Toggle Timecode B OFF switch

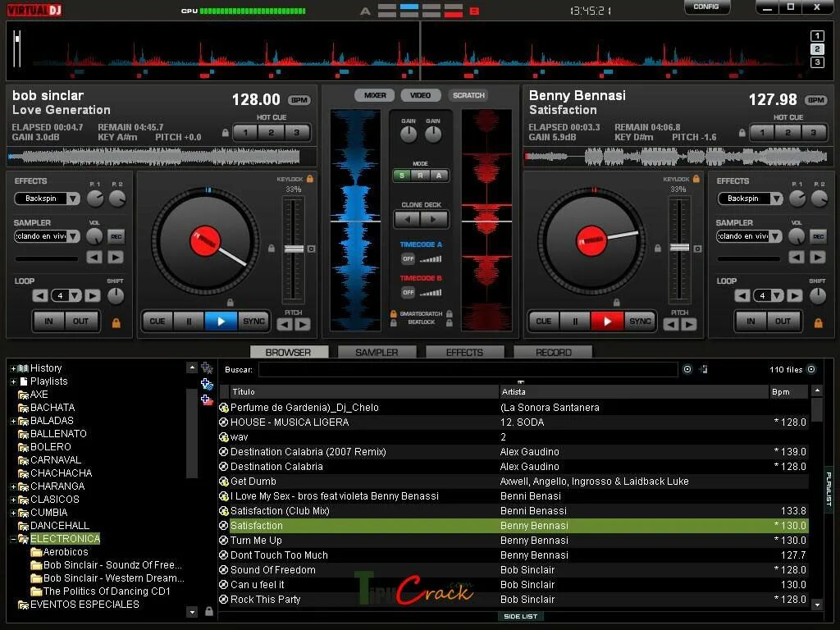pos(409,293)
